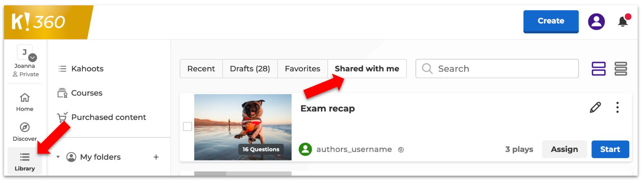The height and width of the screenshot is (183, 644).
Task: Switch to compact list view
Action: 621,69
